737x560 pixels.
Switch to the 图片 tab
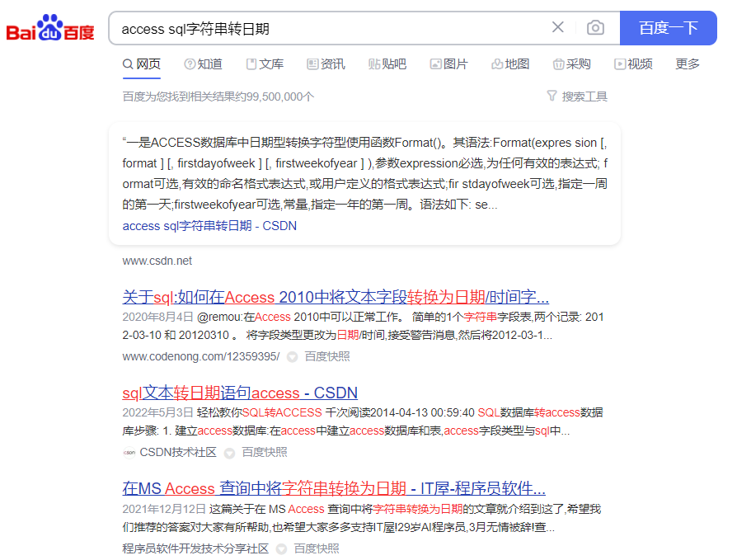click(x=448, y=64)
